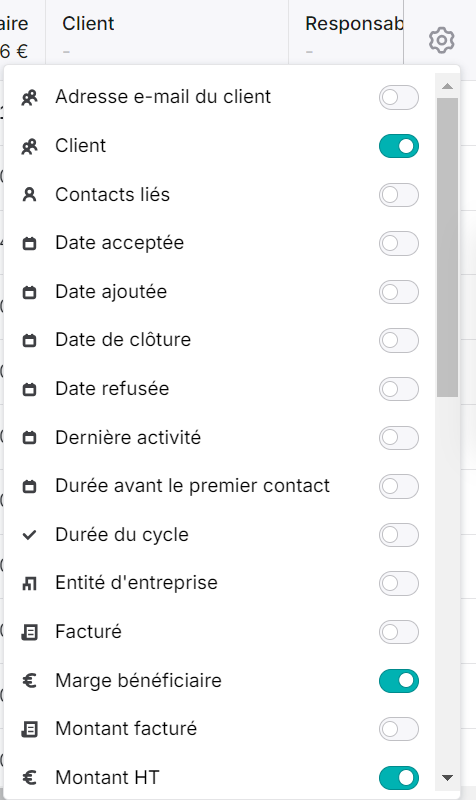Screen dimensions: 476x800
Task: Click the euro icon beside Marge bénéficiaire
Action: tap(30, 681)
